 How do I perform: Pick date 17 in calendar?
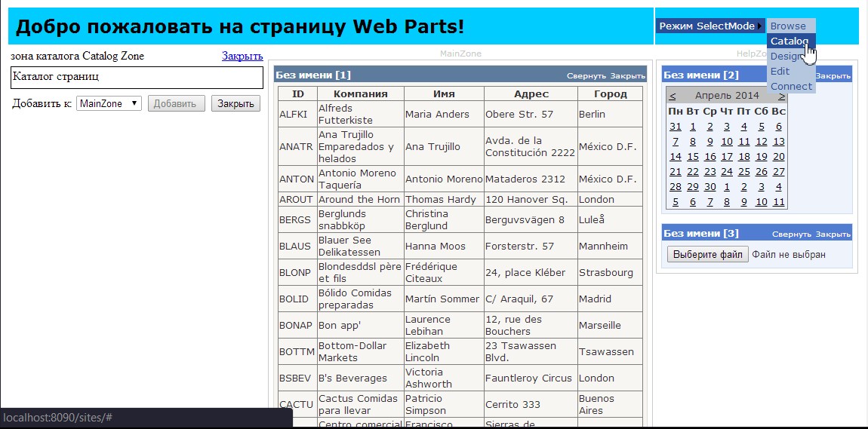[x=727, y=157]
